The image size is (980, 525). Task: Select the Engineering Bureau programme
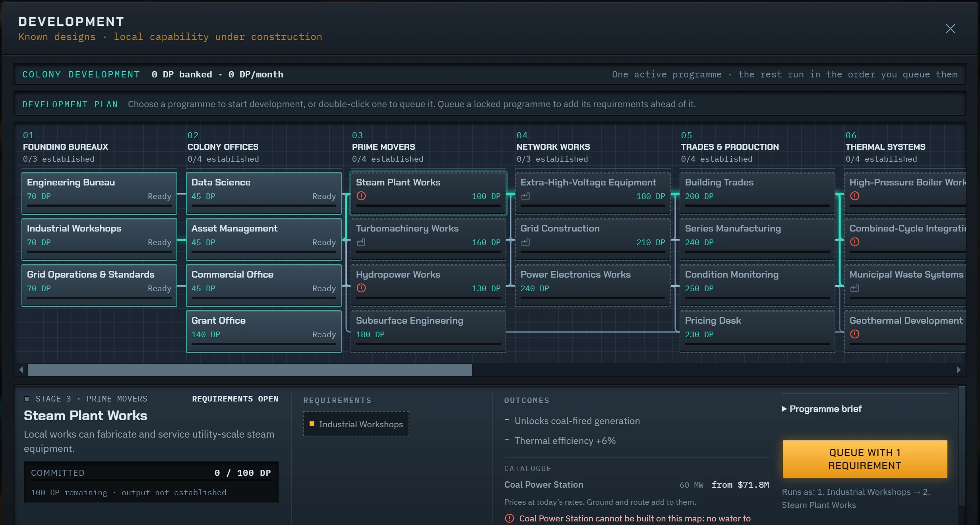click(99, 193)
